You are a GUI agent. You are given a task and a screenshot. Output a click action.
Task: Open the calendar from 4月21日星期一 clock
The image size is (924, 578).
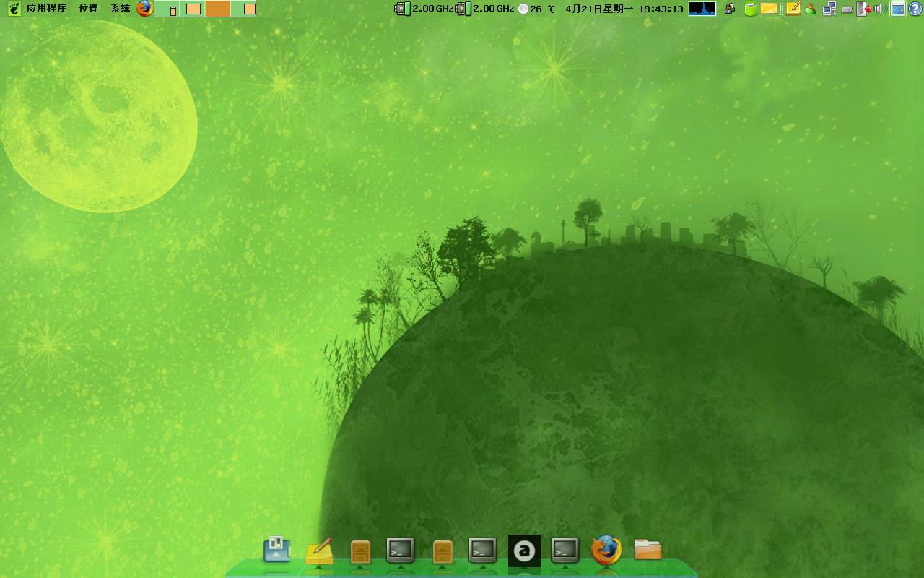coord(624,9)
